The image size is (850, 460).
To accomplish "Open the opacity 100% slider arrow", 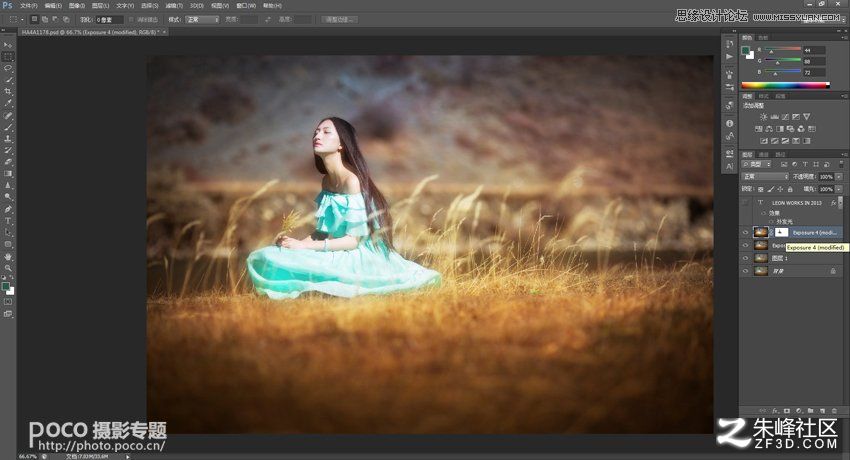I will coord(840,177).
